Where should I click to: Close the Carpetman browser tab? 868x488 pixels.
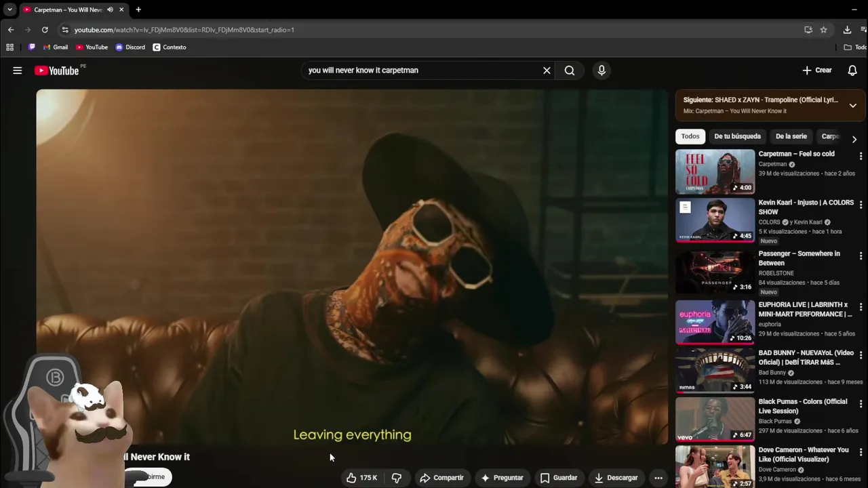[x=122, y=9]
